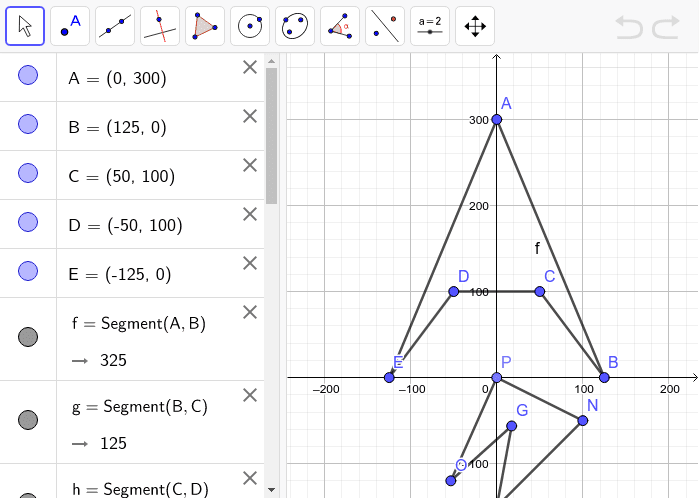Image resolution: width=700 pixels, height=500 pixels.
Task: Toggle visibility of point E
Action: (x=28, y=271)
